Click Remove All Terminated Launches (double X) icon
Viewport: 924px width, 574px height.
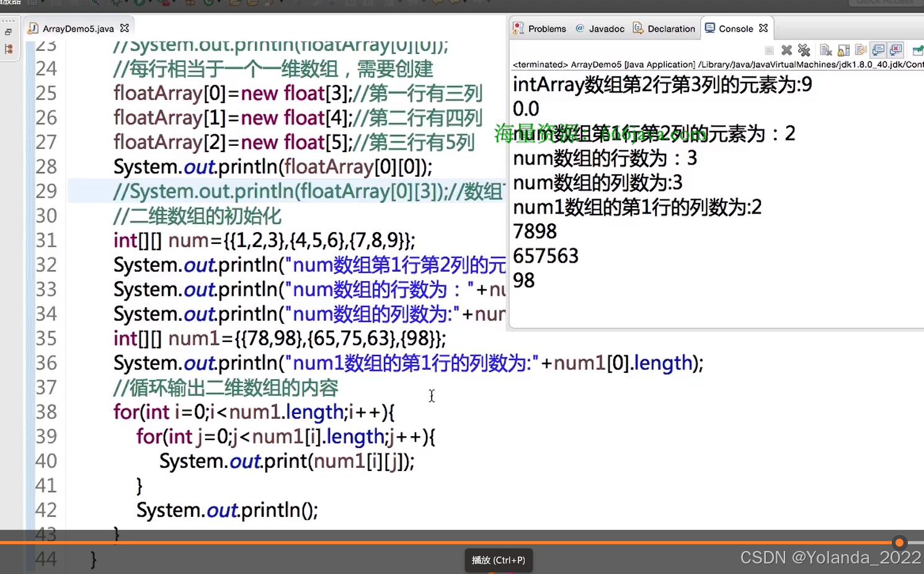[x=804, y=50]
